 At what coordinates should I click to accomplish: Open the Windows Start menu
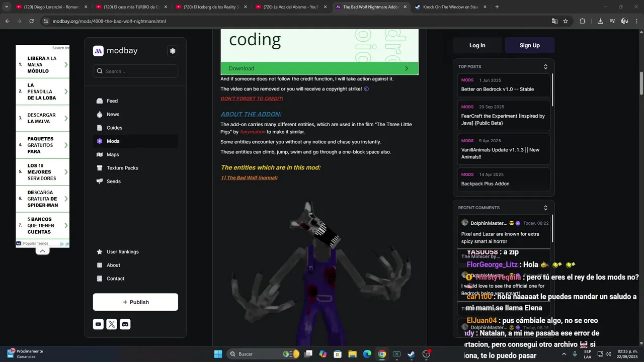click(x=218, y=354)
